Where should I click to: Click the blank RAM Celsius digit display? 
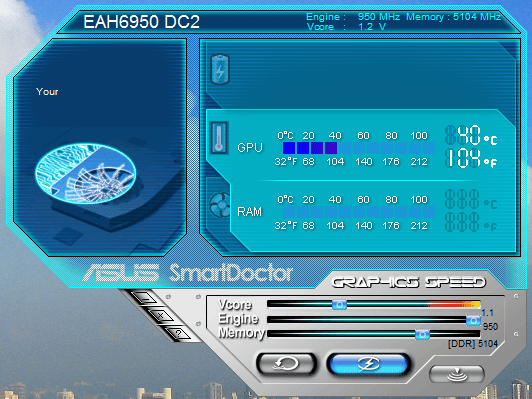(471, 199)
